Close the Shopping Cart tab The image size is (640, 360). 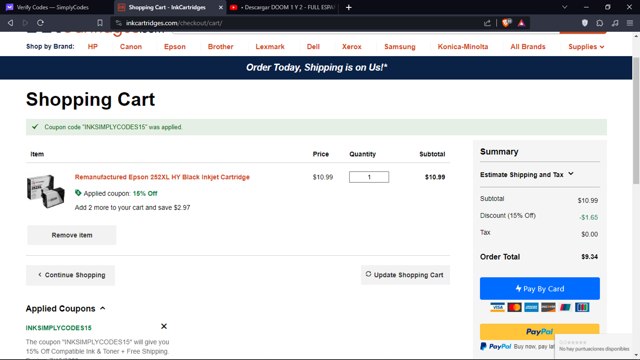[220, 7]
